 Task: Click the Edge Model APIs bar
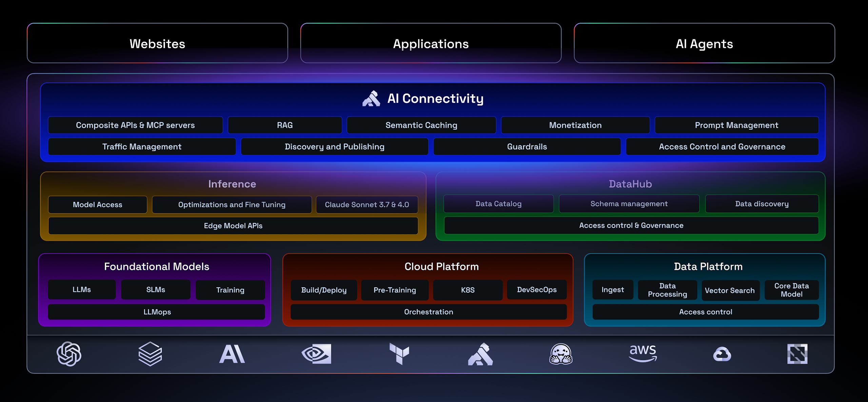[x=233, y=226]
